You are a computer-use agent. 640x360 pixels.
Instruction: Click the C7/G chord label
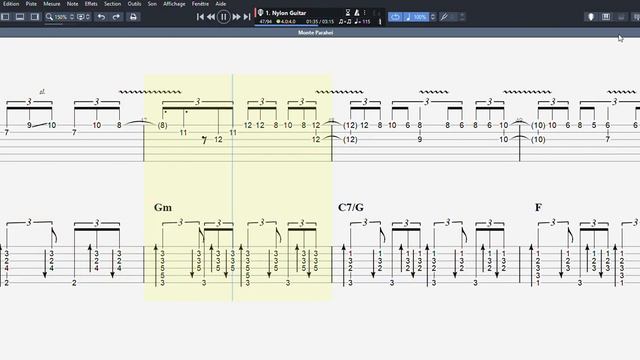pos(351,207)
